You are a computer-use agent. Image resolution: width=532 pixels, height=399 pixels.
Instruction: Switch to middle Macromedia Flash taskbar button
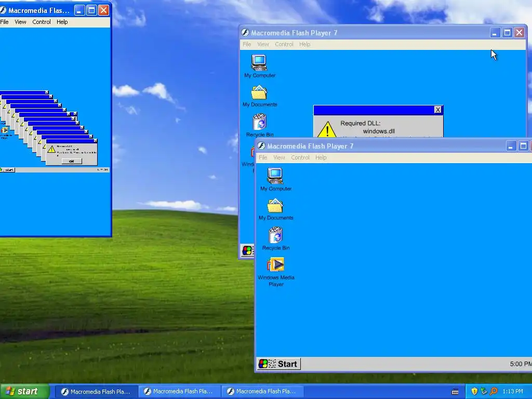point(179,392)
